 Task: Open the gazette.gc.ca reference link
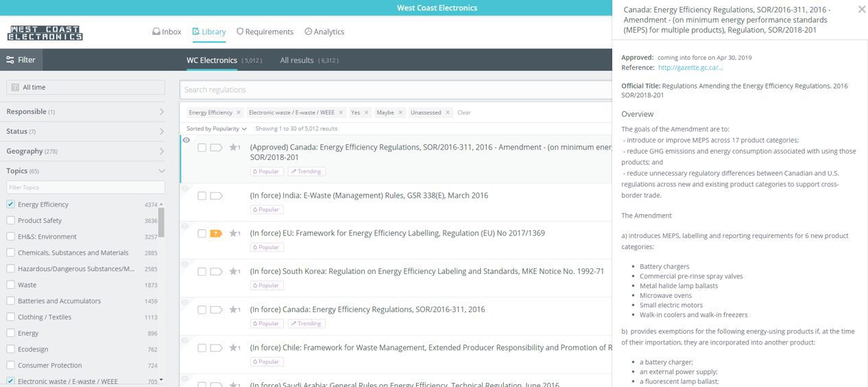(690, 67)
